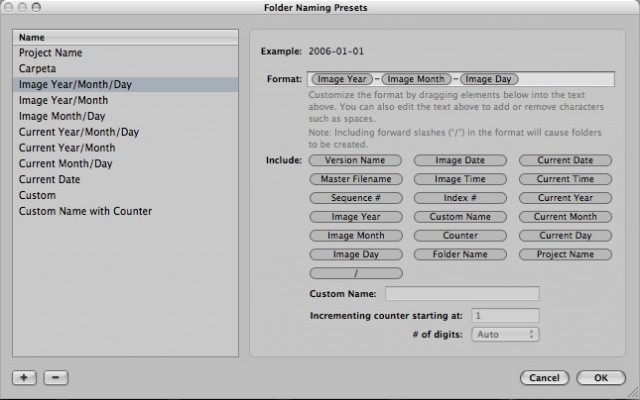Click Image Year token in Format field
Screen dimensions: 640x400
342,79
